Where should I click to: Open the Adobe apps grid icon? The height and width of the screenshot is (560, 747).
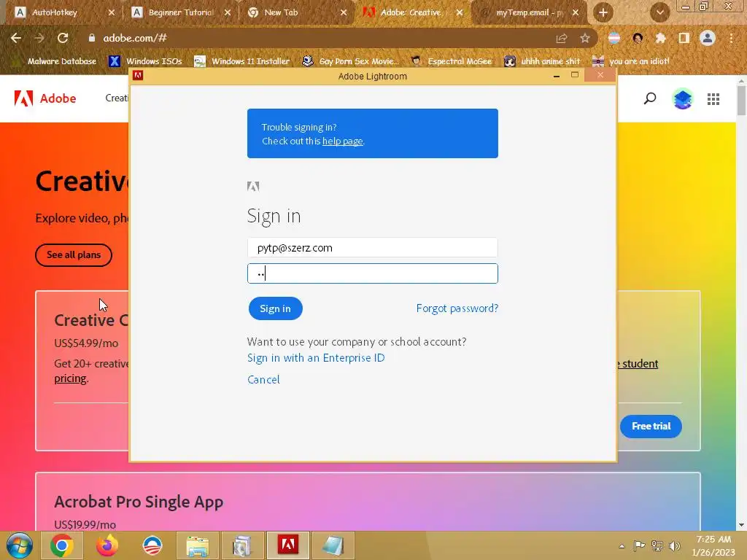713,99
